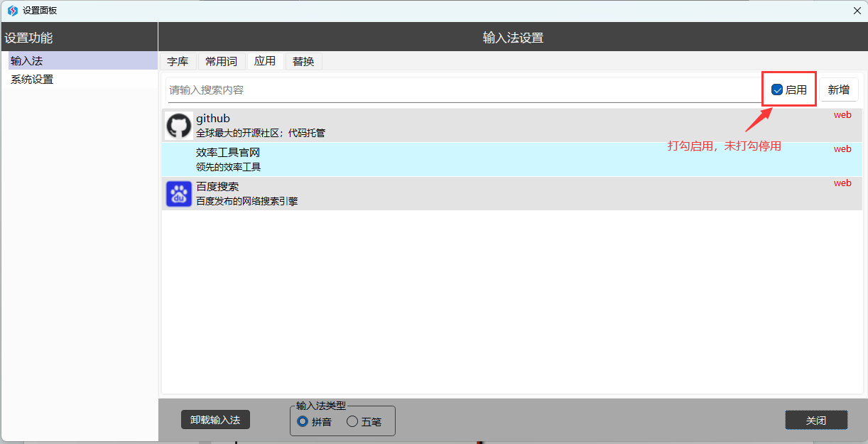
Task: Open the 替换 tab
Action: pos(303,62)
